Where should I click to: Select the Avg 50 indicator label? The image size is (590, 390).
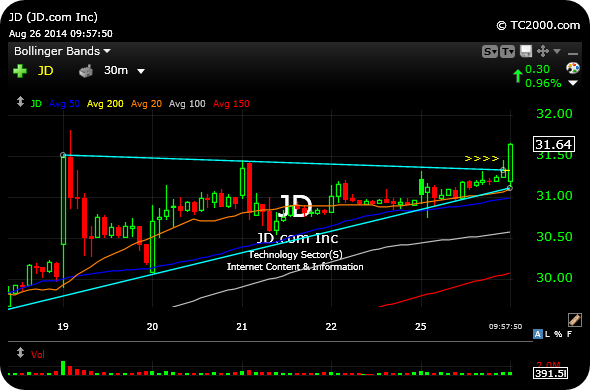(x=64, y=104)
